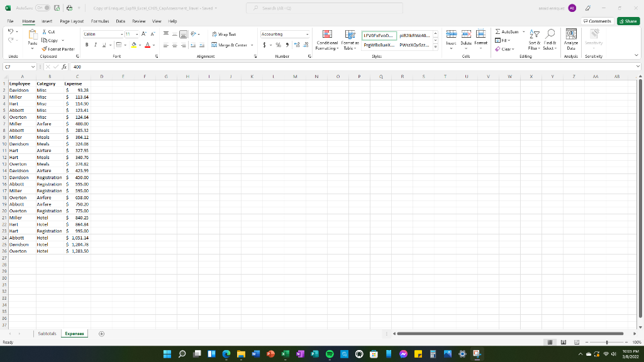This screenshot has width=644, height=362.
Task: Toggle Italic formatting
Action: pyautogui.click(x=96, y=45)
